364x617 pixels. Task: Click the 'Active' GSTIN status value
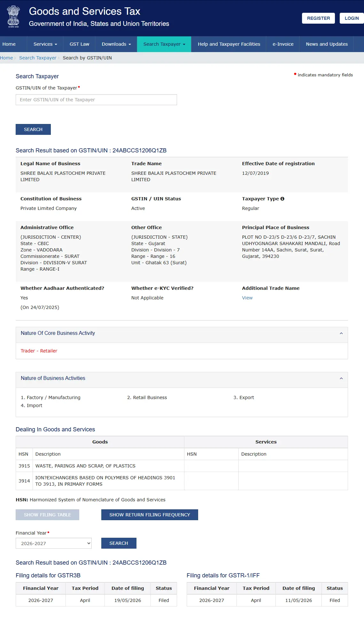pos(138,208)
